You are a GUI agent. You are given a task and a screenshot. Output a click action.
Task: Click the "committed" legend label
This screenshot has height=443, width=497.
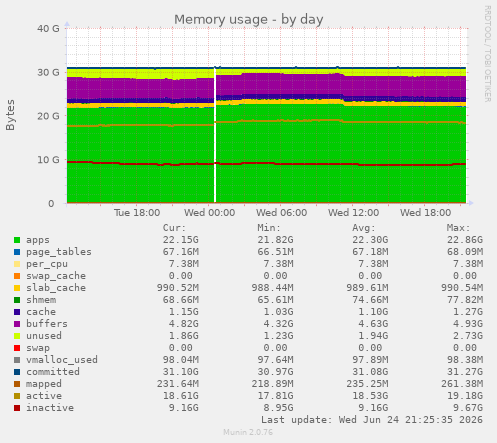(53, 372)
